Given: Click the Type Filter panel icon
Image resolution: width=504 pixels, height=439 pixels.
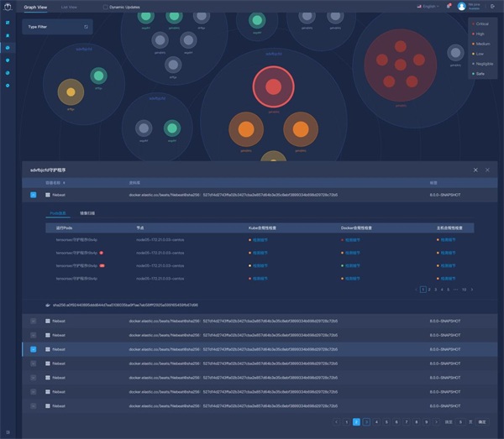Looking at the screenshot, I should tap(86, 27).
